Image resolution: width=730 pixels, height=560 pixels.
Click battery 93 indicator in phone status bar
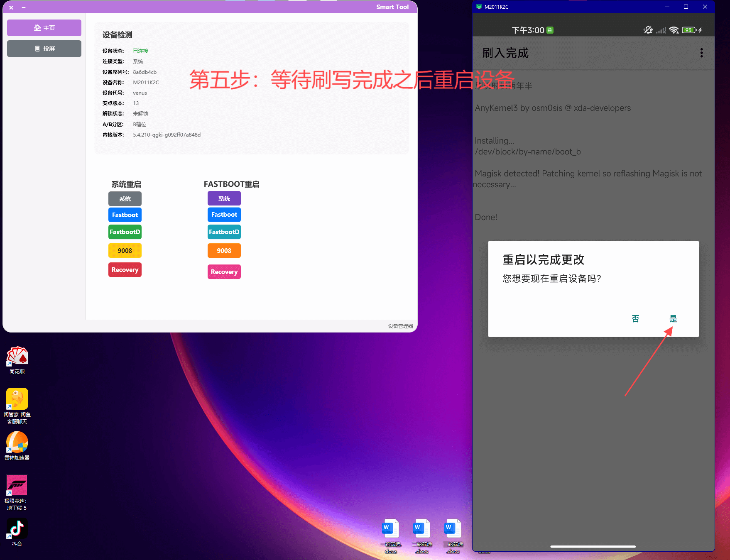[x=689, y=30]
